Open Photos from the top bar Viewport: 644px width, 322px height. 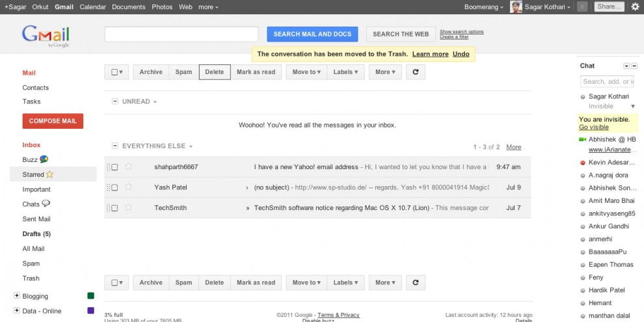tap(162, 7)
